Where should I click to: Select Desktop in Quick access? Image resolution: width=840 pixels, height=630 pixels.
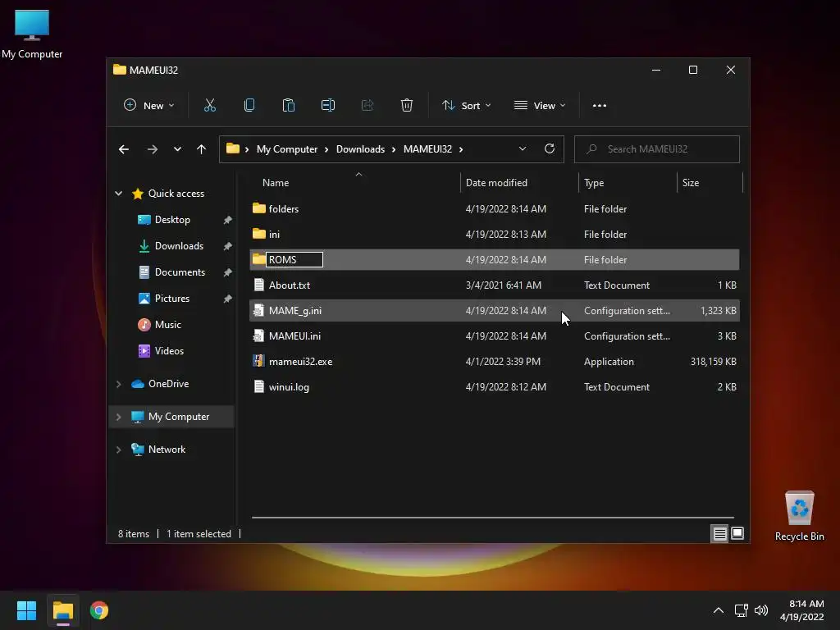pos(172,220)
